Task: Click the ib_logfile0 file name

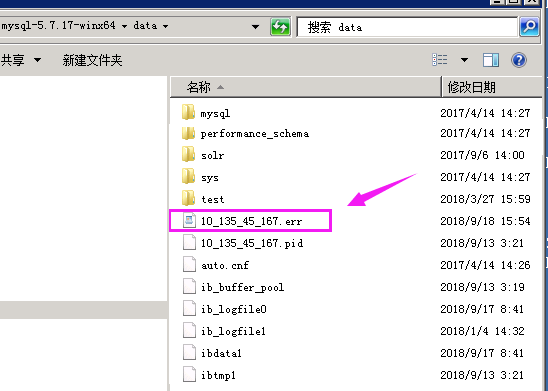Action: pyautogui.click(x=233, y=309)
